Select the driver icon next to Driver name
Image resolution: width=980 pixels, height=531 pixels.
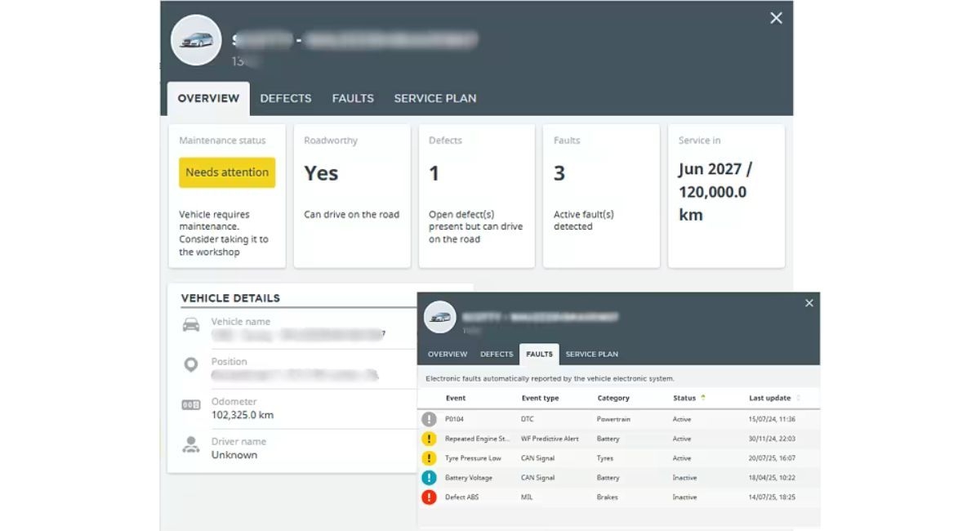click(191, 446)
